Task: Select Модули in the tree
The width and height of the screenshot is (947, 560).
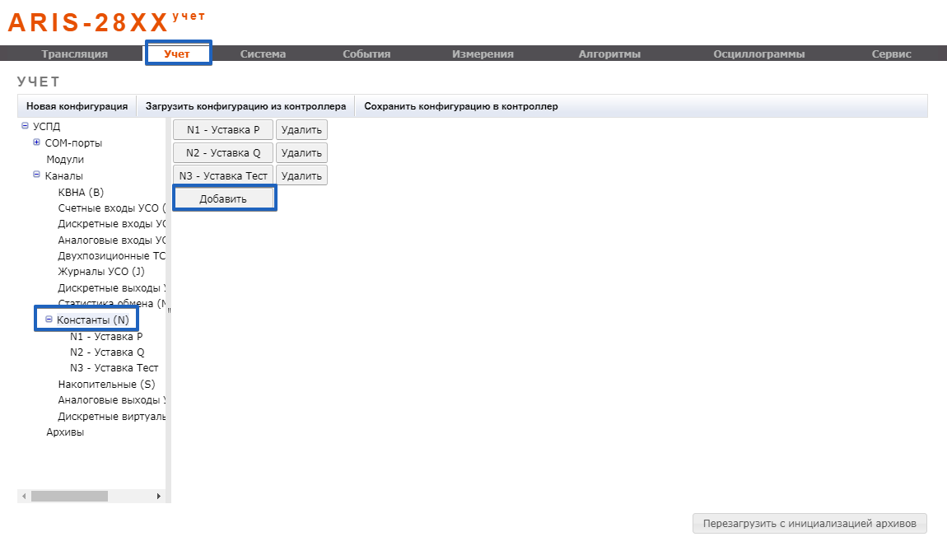Action: [65, 160]
